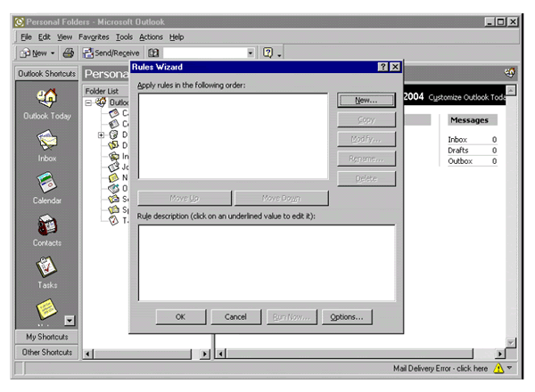
Task: Open the Contacts shortcut icon
Action: coord(47,225)
